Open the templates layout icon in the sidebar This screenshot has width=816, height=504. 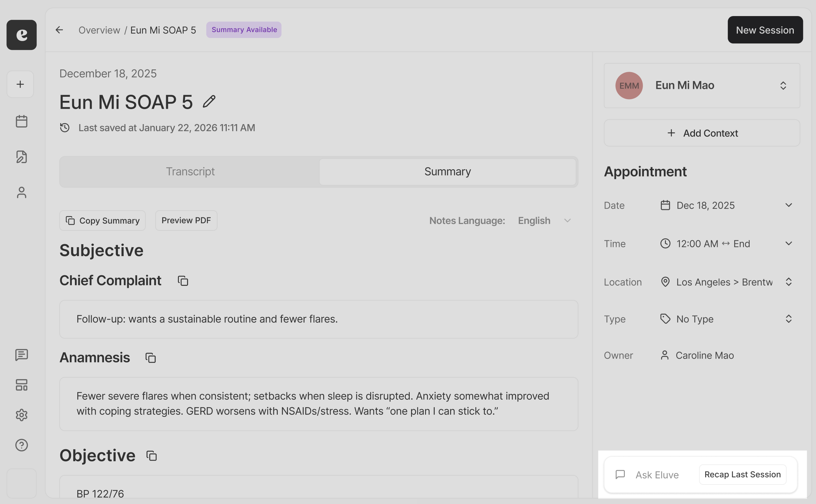(x=22, y=385)
